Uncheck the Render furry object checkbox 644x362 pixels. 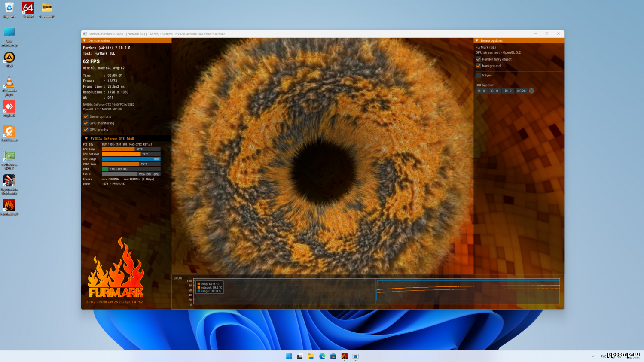pos(478,59)
